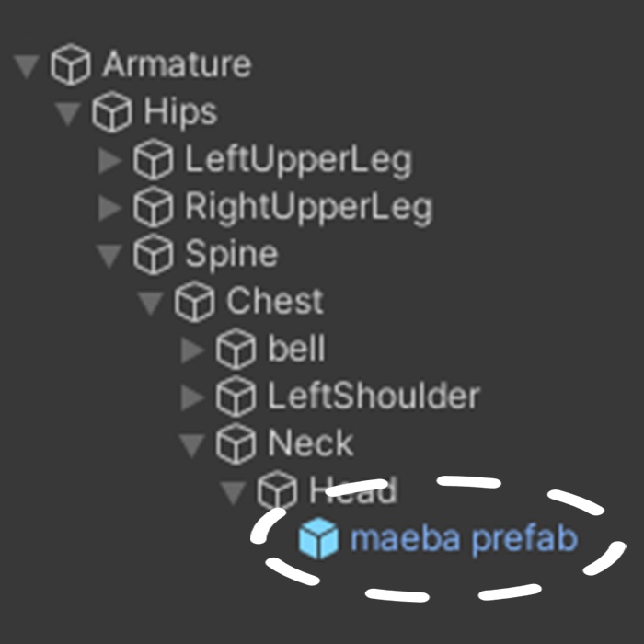Expand the bell node
This screenshot has width=644, height=644.
tap(193, 351)
